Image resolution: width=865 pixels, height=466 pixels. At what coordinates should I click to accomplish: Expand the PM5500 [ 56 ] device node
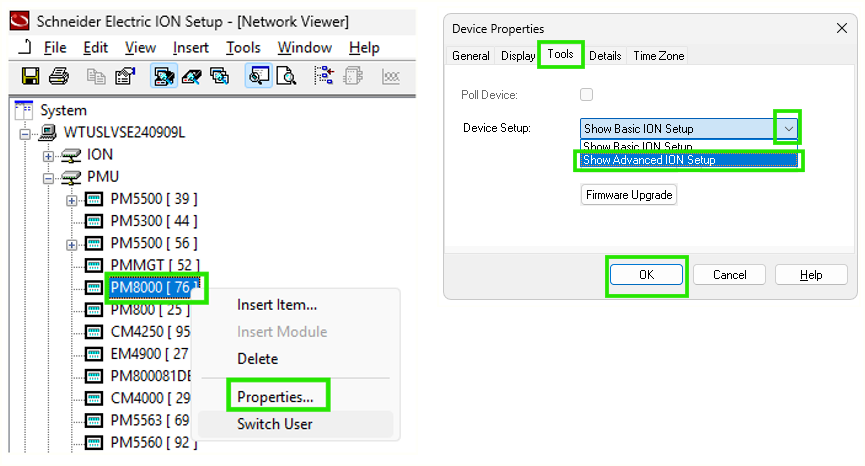click(71, 244)
